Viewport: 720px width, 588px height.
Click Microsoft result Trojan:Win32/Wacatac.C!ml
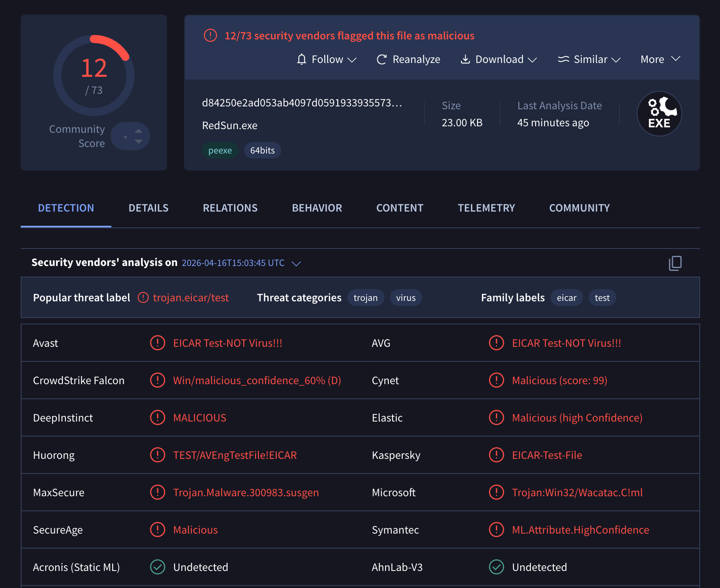pos(577,492)
